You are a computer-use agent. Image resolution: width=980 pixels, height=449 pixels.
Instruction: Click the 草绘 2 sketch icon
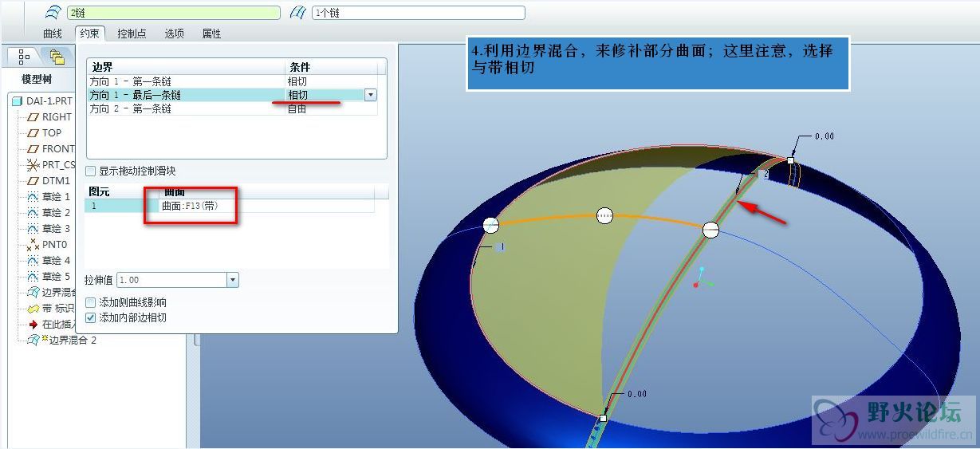(33, 212)
